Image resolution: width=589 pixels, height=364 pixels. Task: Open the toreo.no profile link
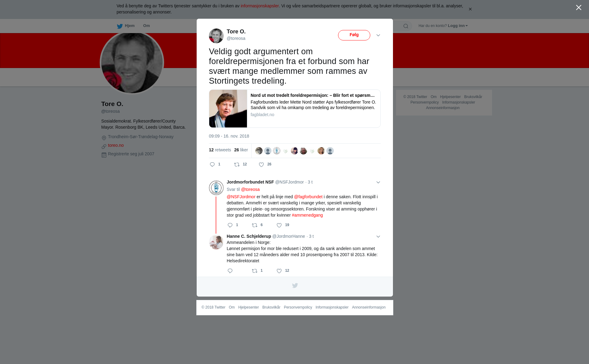coord(116,145)
